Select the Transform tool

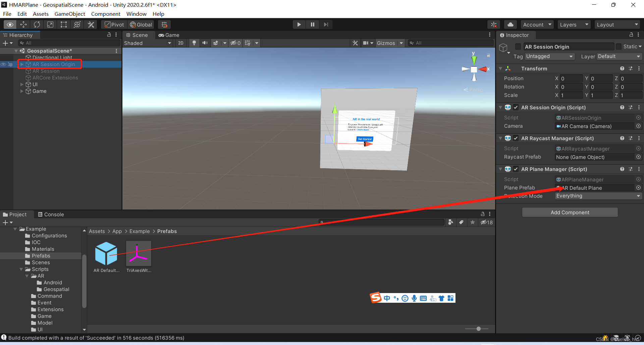coord(77,24)
